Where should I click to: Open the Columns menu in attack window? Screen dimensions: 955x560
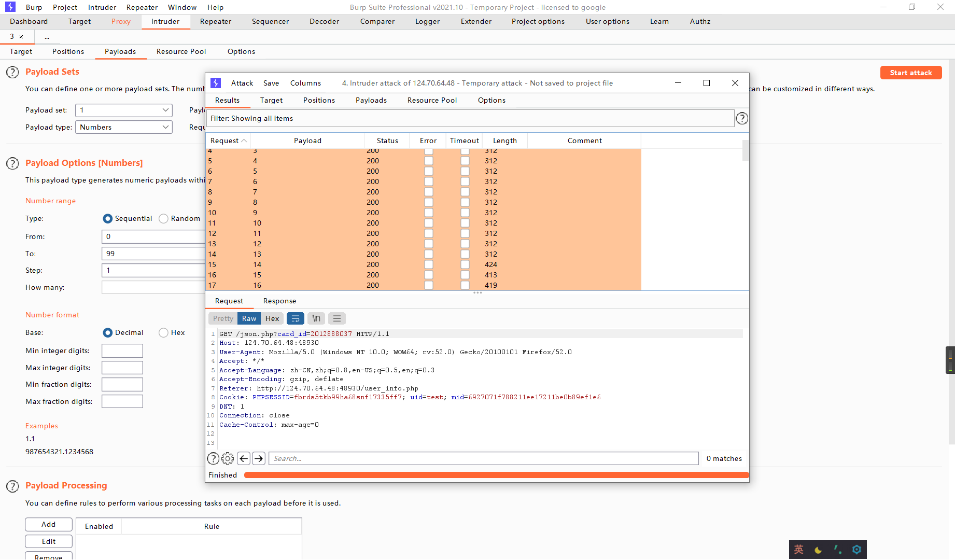pyautogui.click(x=305, y=83)
